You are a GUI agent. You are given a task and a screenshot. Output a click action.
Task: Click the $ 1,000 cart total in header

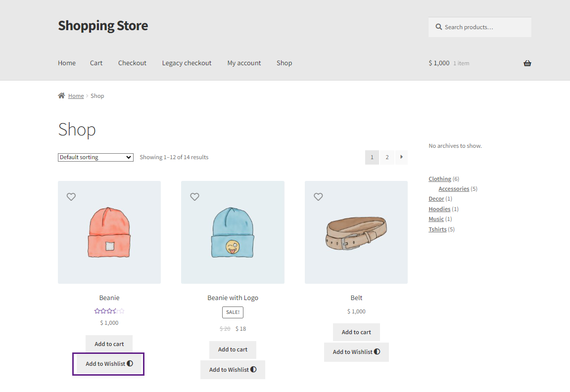439,63
